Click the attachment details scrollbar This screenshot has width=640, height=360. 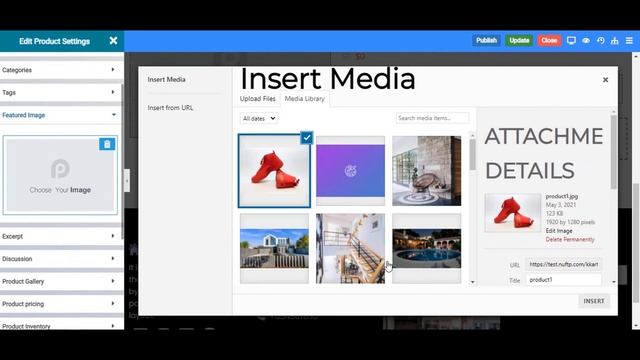pos(613,152)
